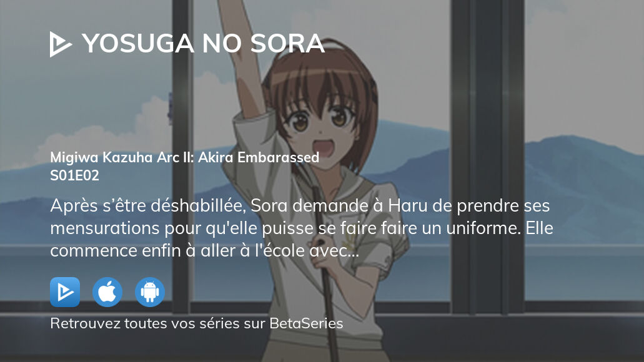Open the blue BetaSeries app icon
Image resolution: width=644 pixels, height=362 pixels.
pos(65,292)
